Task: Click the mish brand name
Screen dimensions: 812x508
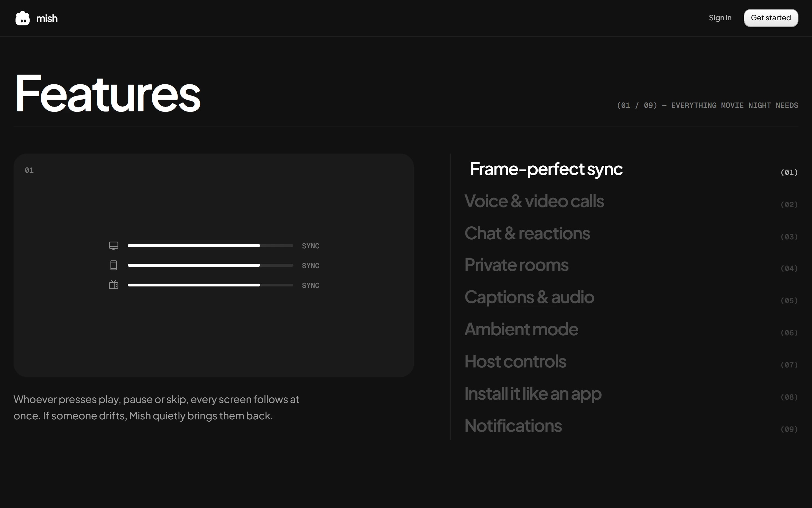Action: coord(47,18)
